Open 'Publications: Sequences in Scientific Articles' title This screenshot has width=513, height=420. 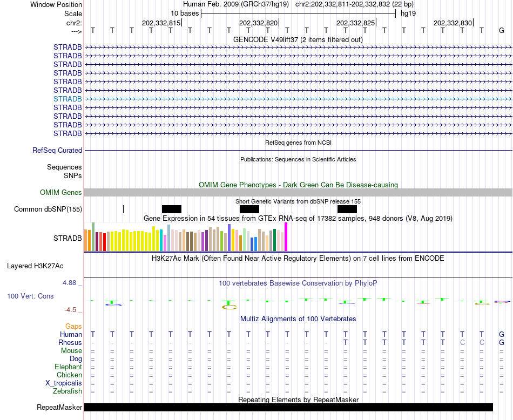(x=298, y=159)
